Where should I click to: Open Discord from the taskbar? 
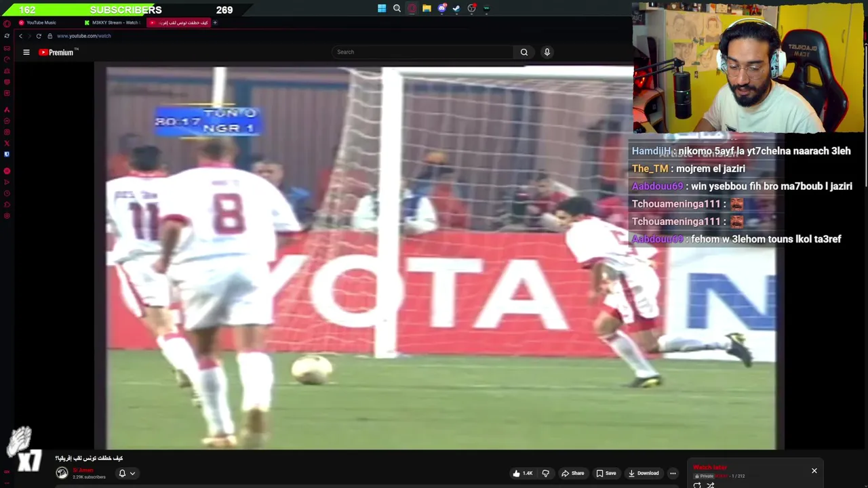tap(442, 8)
